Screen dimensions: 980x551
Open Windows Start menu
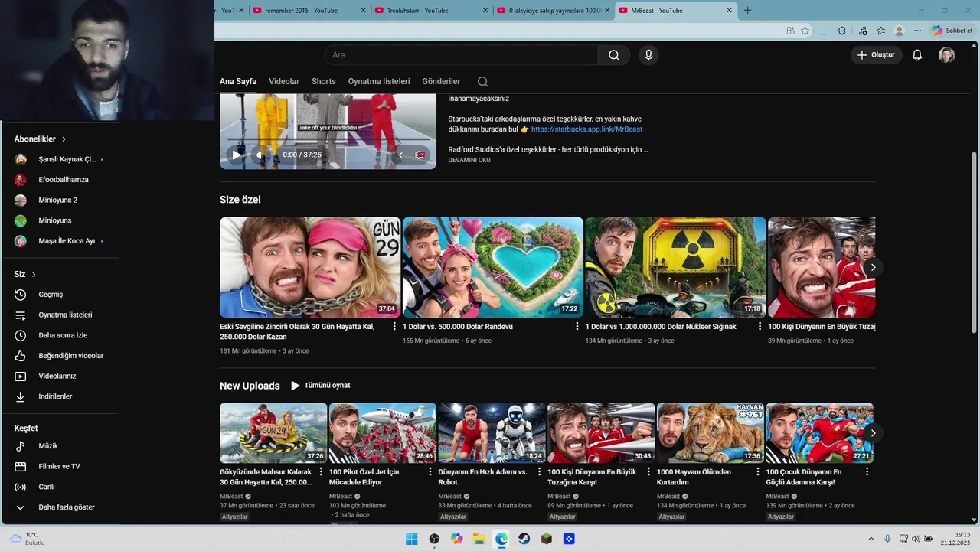point(411,539)
